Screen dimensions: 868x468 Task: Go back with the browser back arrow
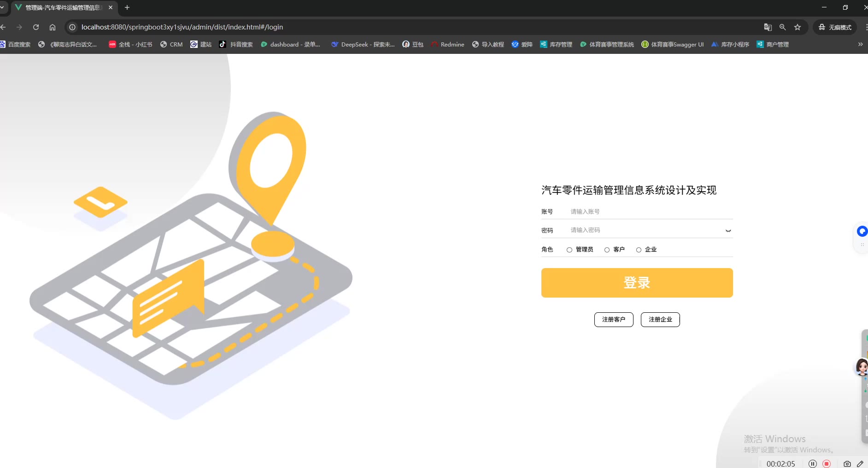click(x=4, y=27)
